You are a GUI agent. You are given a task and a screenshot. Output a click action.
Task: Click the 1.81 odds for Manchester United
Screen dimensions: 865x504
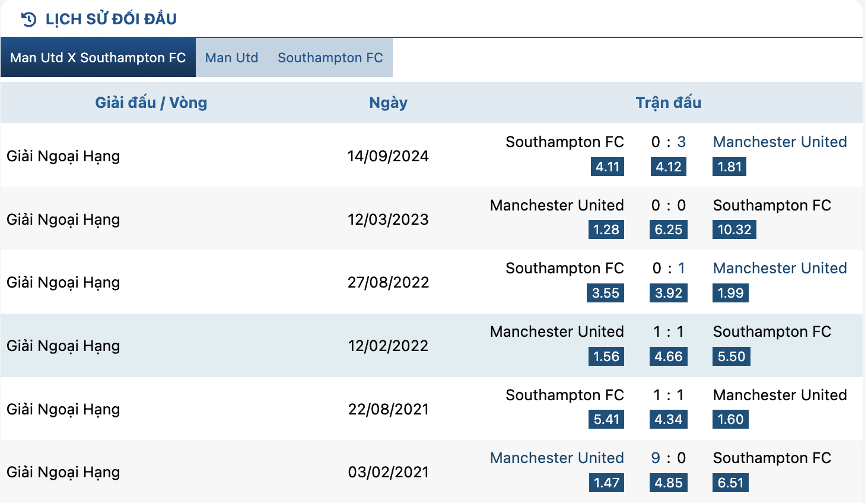click(x=730, y=167)
